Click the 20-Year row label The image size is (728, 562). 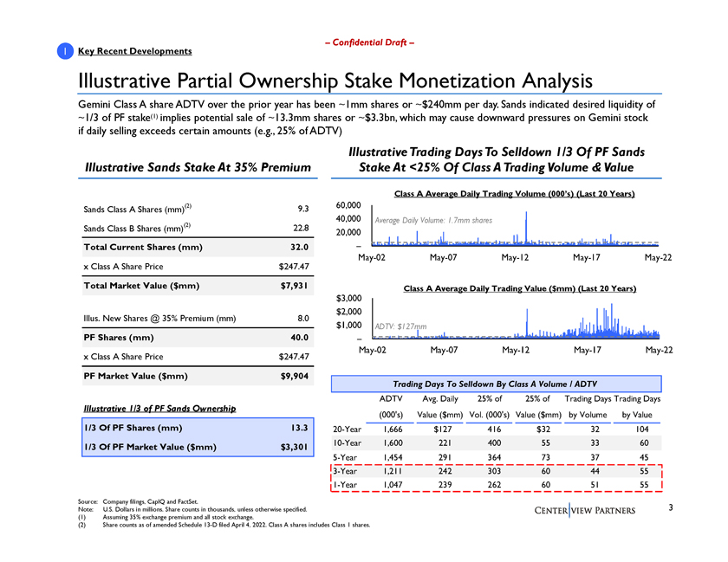[347, 430]
